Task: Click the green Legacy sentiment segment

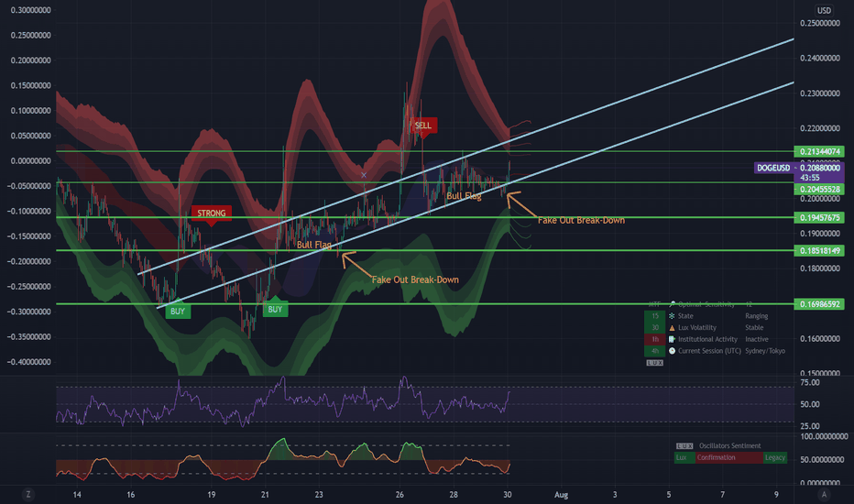Action: (x=775, y=457)
